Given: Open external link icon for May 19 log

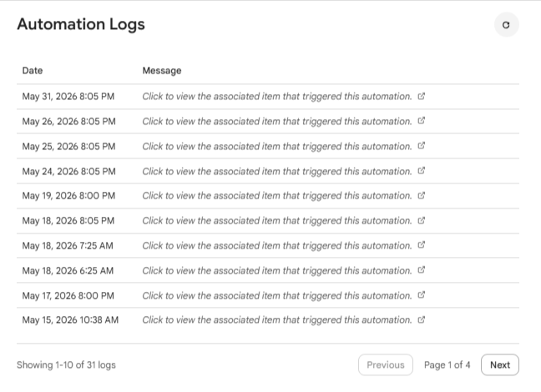Looking at the screenshot, I should click(422, 195).
